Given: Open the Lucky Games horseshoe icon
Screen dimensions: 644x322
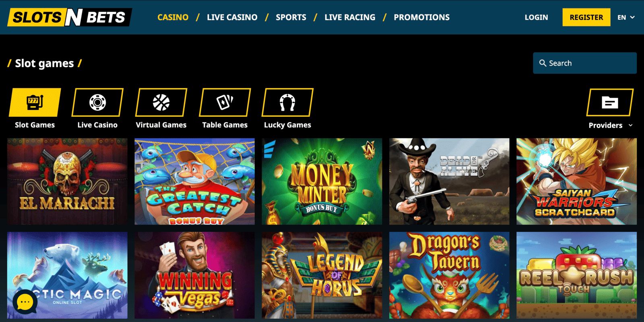Looking at the screenshot, I should tap(287, 102).
